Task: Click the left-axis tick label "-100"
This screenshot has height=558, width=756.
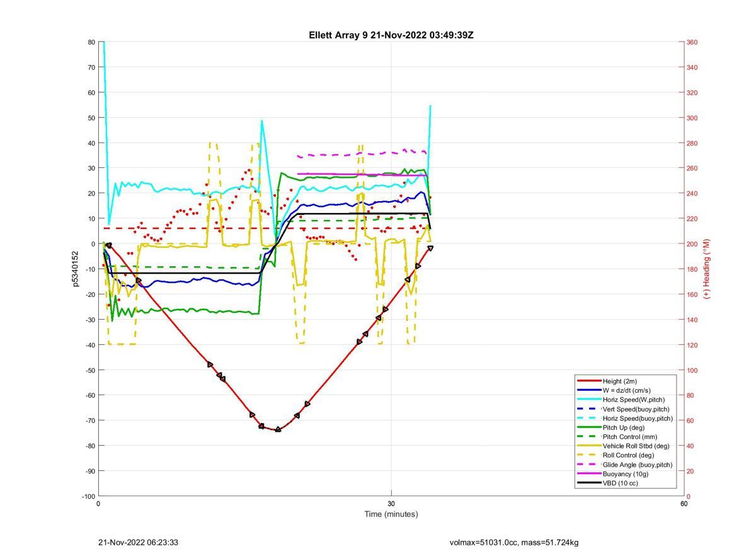Action: [x=88, y=496]
